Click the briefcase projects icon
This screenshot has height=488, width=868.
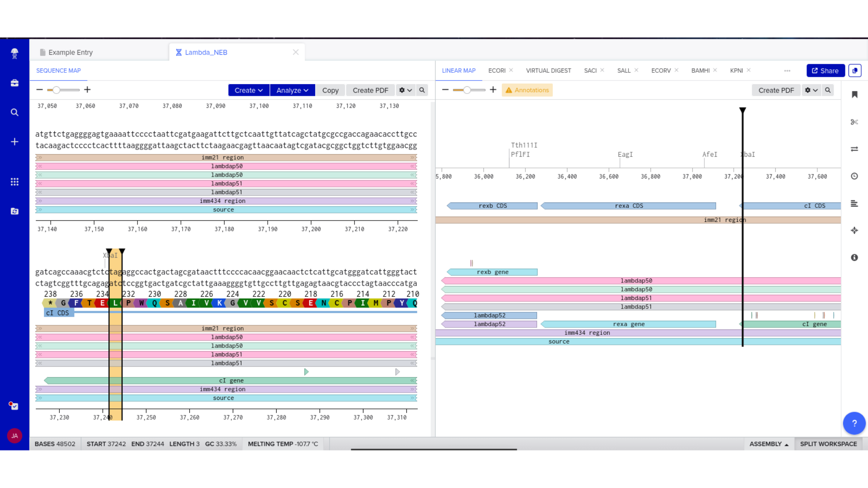tap(14, 83)
